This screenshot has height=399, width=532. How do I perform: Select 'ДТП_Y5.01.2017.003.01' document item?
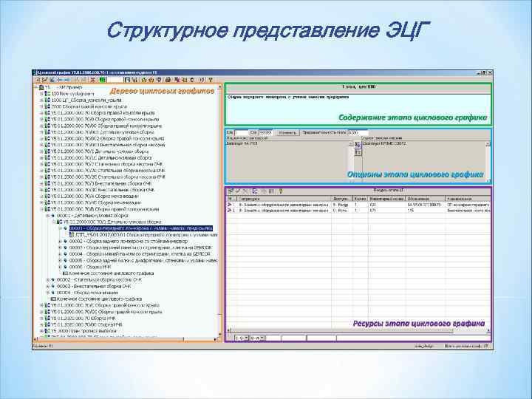(x=146, y=235)
